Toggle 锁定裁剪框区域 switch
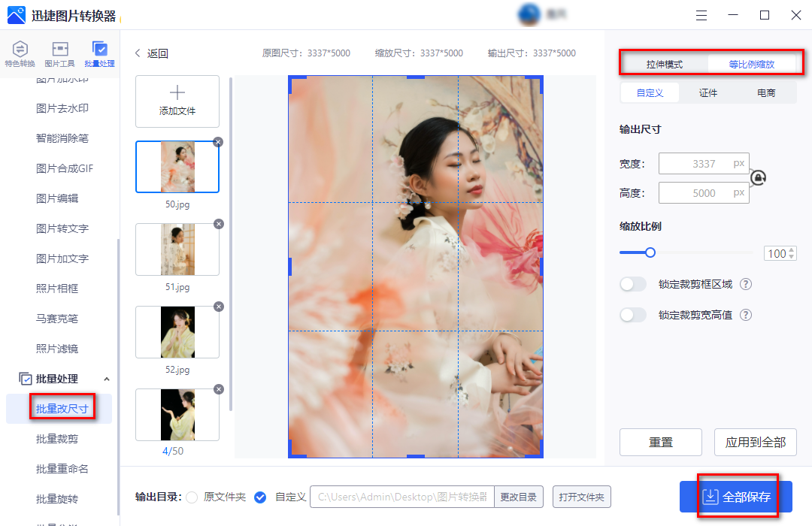Viewport: 812px width, 526px height. point(633,284)
